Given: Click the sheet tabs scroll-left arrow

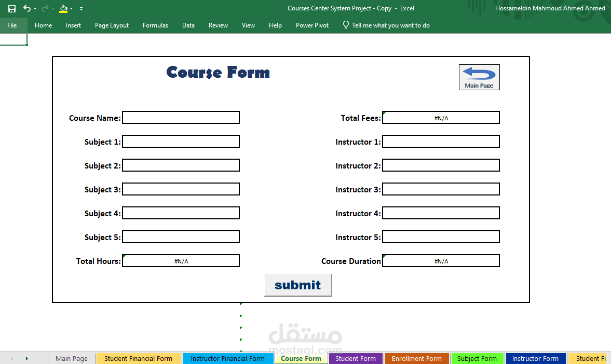Looking at the screenshot, I should click(12, 358).
